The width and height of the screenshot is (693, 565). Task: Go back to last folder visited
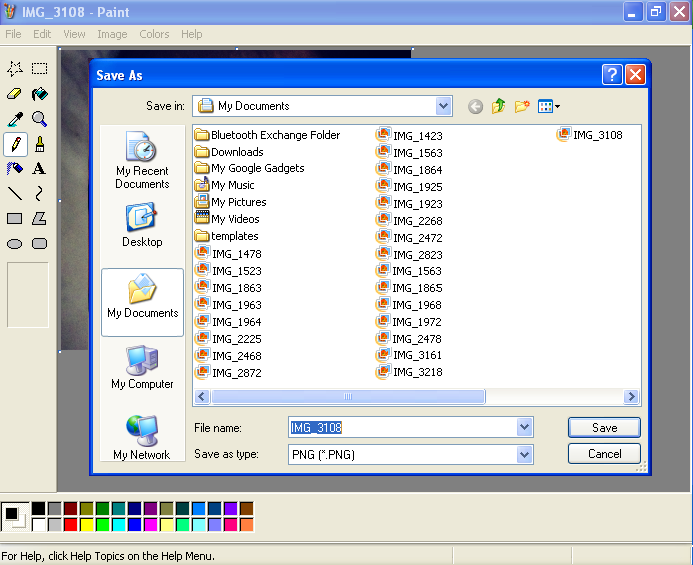476,107
